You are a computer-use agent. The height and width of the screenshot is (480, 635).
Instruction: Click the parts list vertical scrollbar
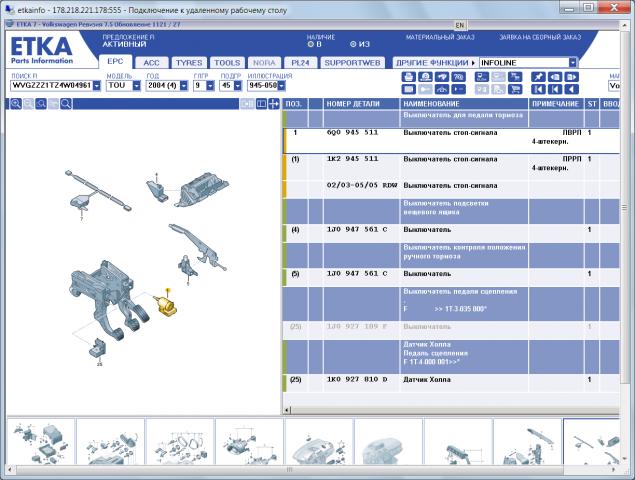pyautogui.click(x=624, y=207)
